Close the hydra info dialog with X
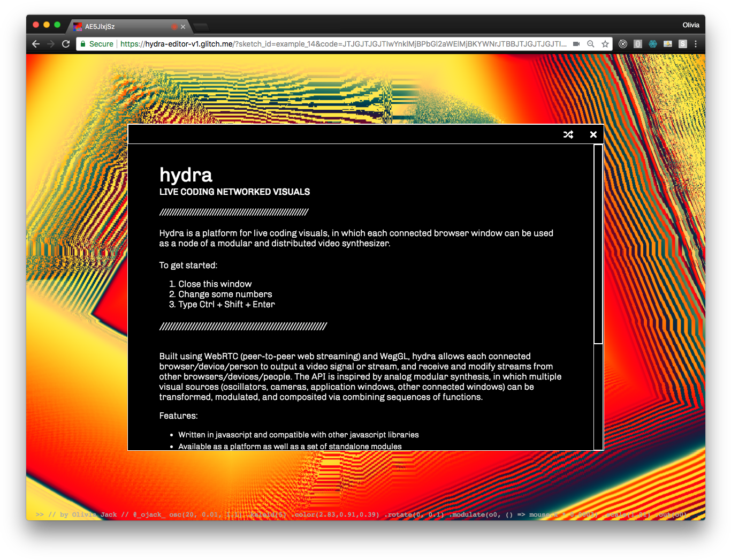Viewport: 731px width, 560px height. point(593,134)
